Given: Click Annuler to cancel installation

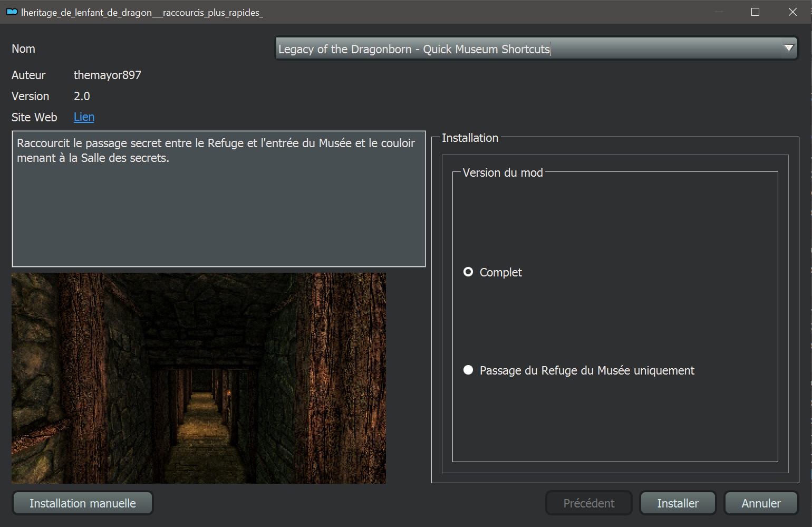Looking at the screenshot, I should (761, 503).
